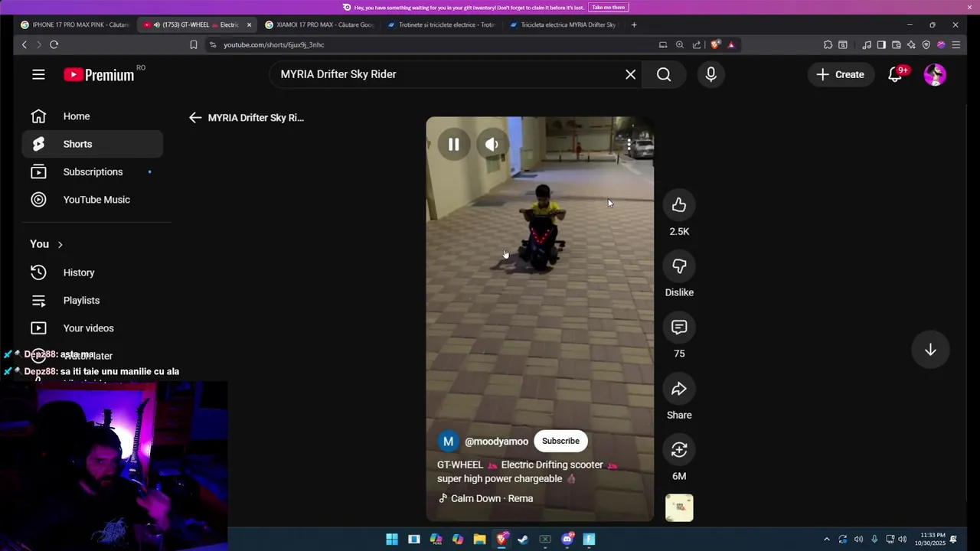Open the Create menu

[x=840, y=74]
